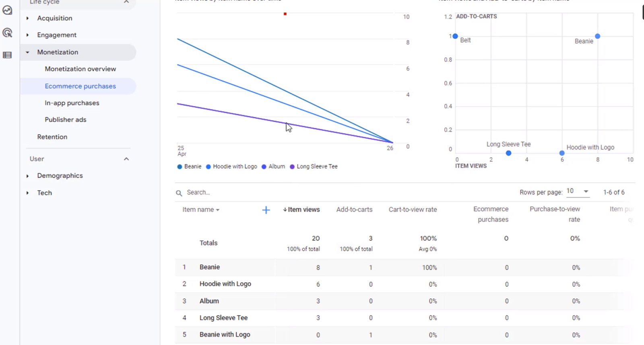This screenshot has height=345, width=644.
Task: Open Monetization overview report
Action: click(80, 69)
